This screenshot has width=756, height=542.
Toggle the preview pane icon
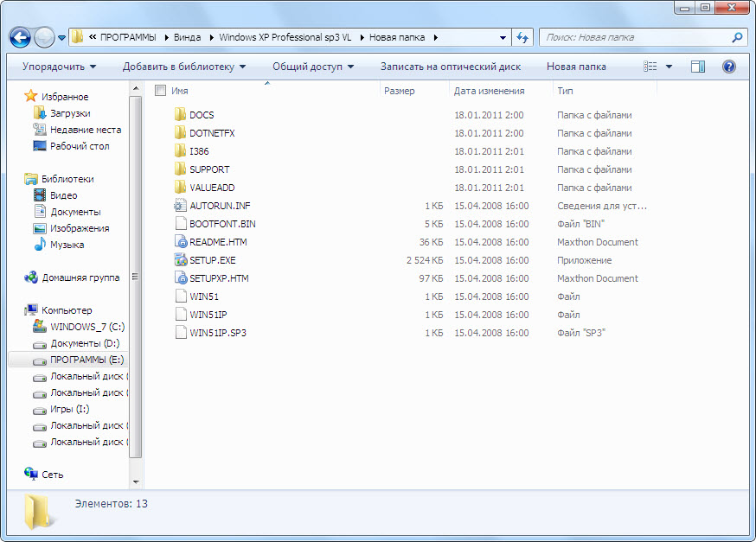698,67
